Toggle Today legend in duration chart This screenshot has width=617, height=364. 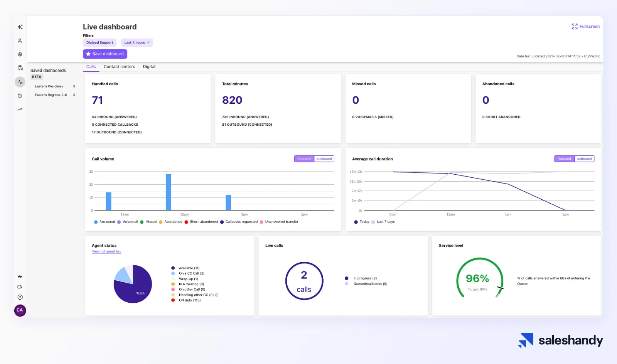pyautogui.click(x=362, y=222)
